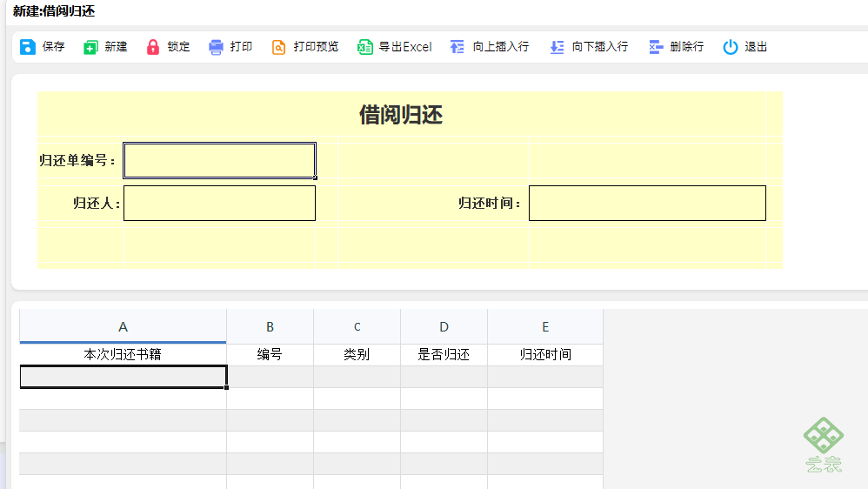
Task: Exit via the 退出 text
Action: (x=756, y=46)
